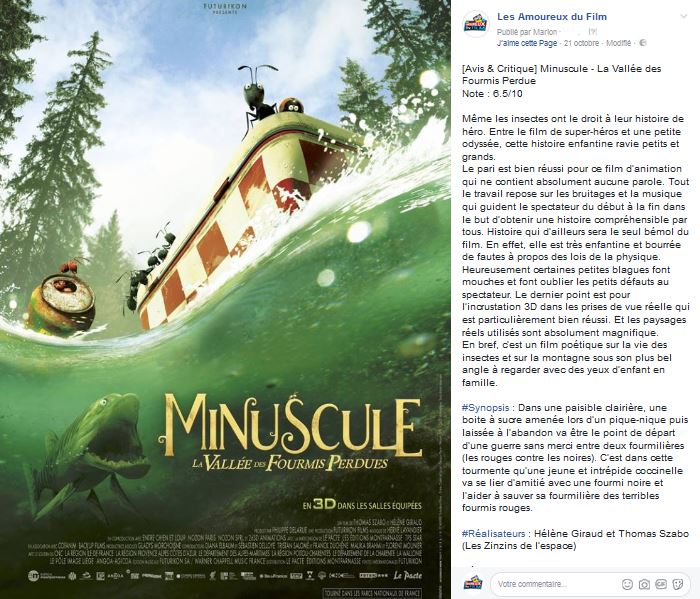700x599 pixels.
Task: Click the #Synopsis hashtag
Action: pos(487,410)
